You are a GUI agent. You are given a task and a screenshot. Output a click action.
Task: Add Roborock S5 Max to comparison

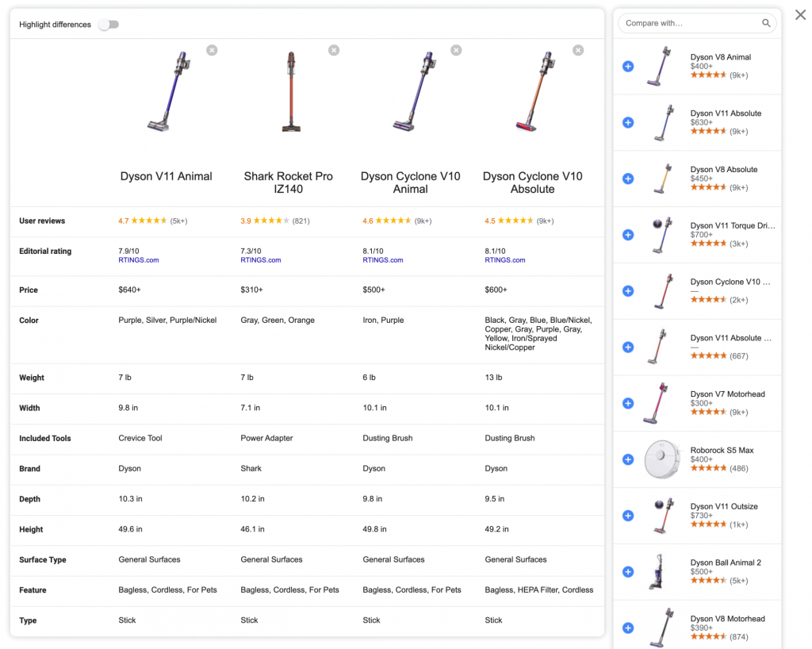pyautogui.click(x=628, y=460)
